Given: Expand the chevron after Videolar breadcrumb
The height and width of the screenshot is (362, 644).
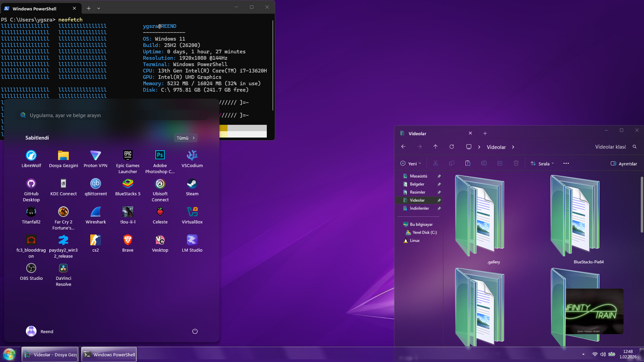Looking at the screenshot, I should pos(513,147).
